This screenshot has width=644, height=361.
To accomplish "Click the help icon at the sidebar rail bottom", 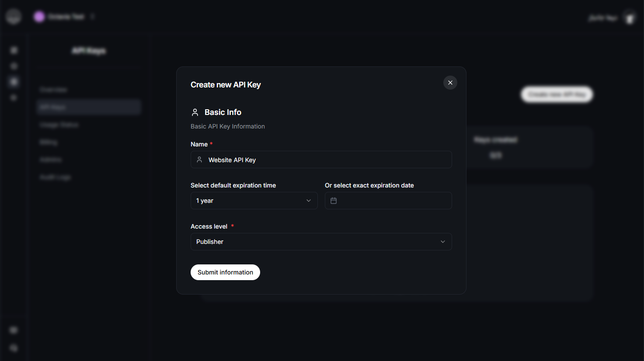I will pos(14,347).
